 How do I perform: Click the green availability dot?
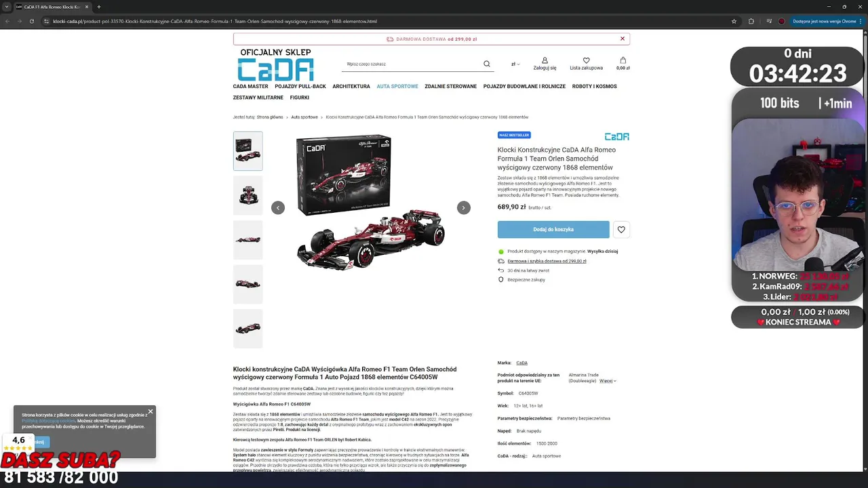click(501, 251)
